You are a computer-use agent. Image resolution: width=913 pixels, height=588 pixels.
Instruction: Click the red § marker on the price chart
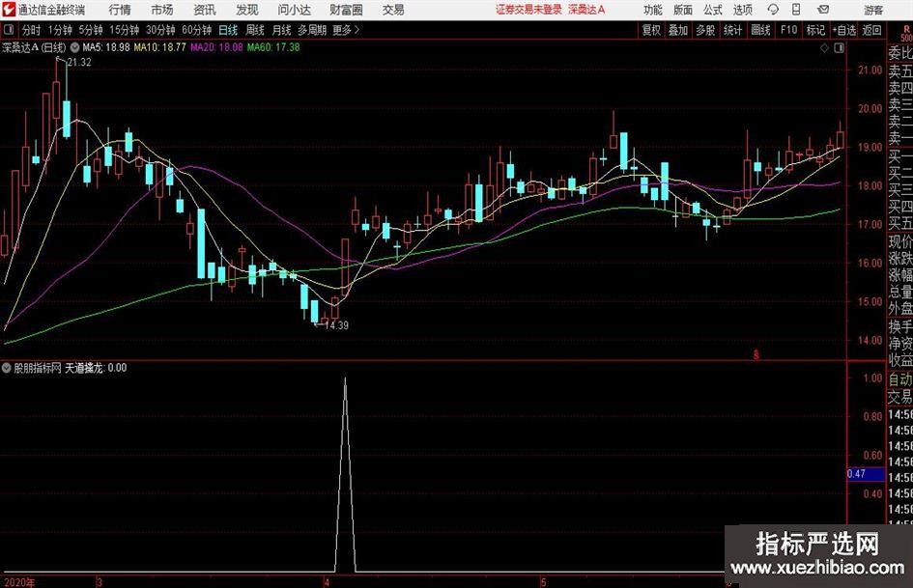[756, 354]
